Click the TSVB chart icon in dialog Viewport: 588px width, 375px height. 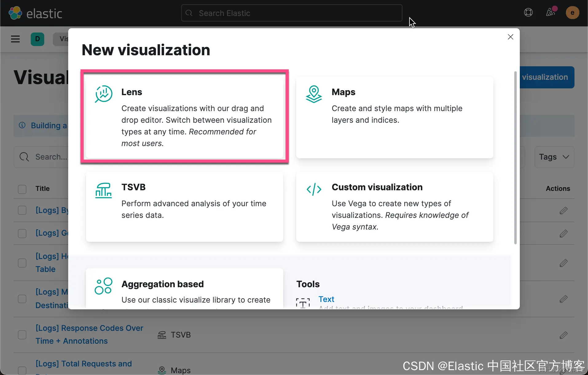pos(104,190)
